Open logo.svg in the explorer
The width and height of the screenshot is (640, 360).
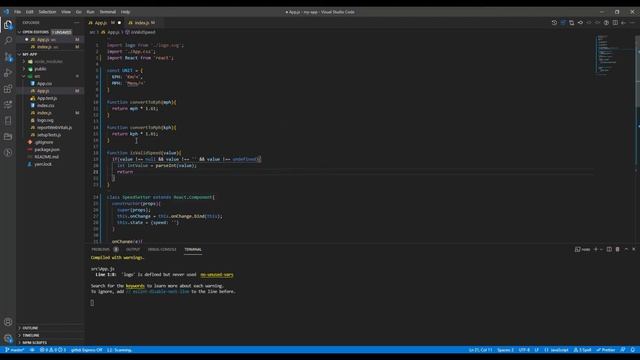click(x=45, y=120)
